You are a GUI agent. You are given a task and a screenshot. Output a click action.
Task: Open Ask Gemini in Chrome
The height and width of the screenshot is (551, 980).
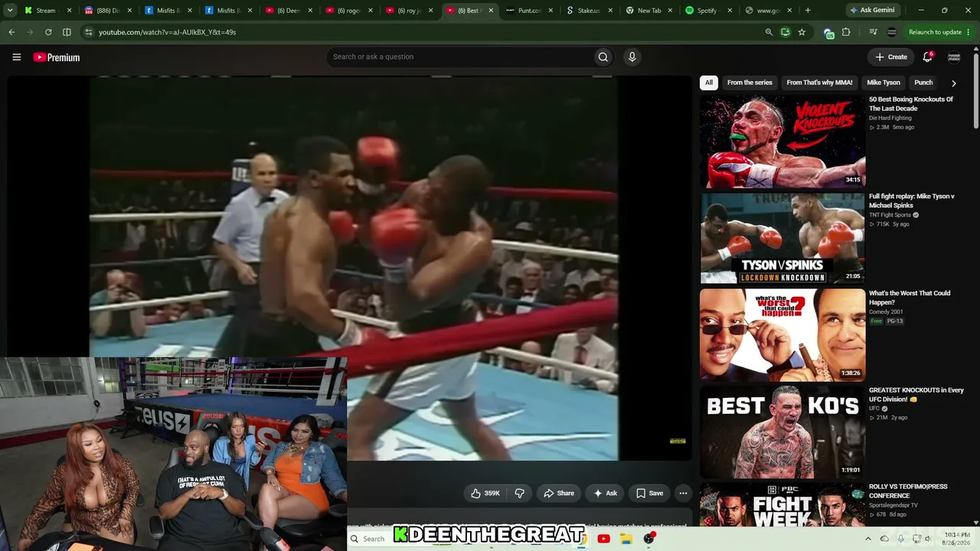tap(871, 11)
